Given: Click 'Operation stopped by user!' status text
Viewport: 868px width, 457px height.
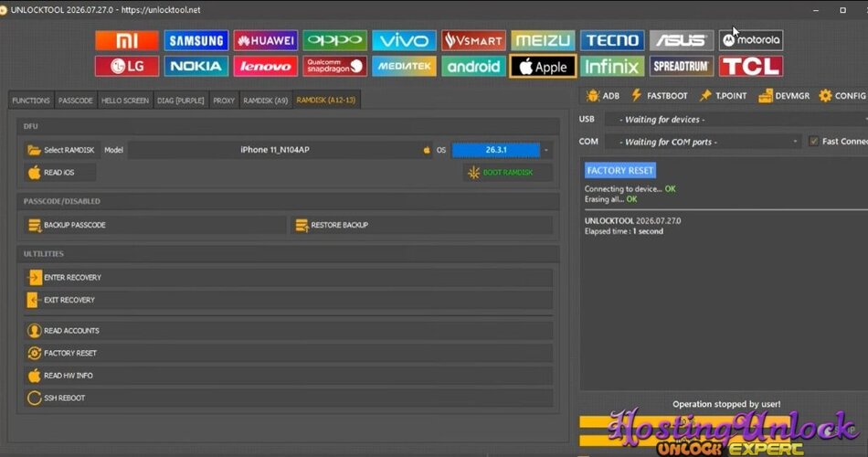Looking at the screenshot, I should click(726, 404).
